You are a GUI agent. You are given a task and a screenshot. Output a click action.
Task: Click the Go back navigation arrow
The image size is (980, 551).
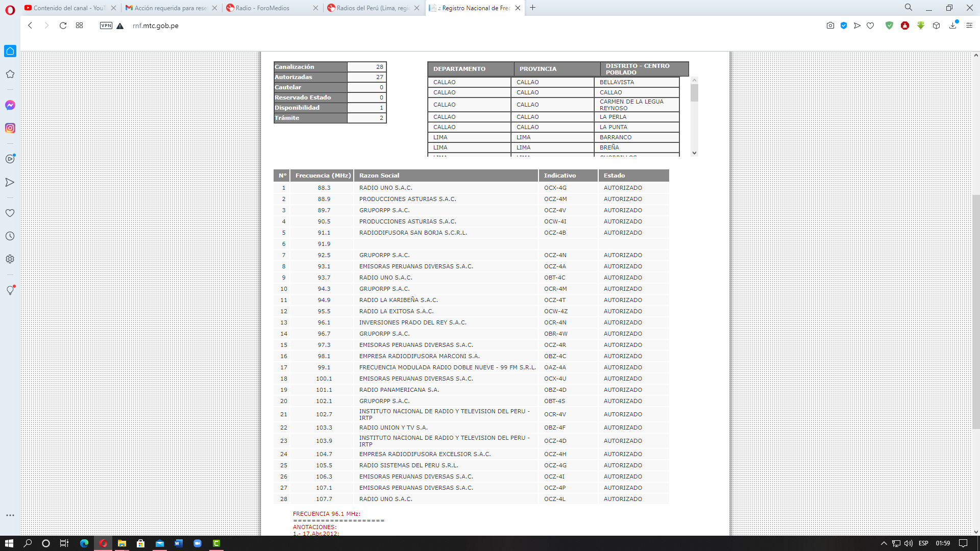pos(30,26)
